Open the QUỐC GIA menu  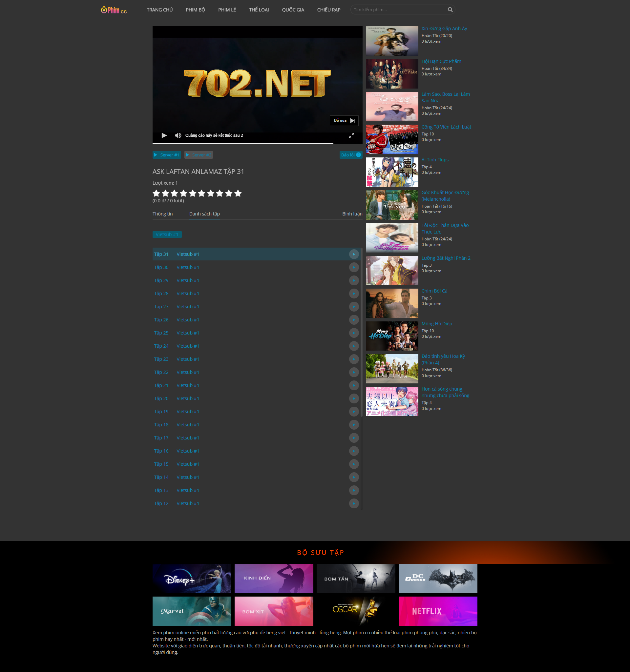pos(293,10)
